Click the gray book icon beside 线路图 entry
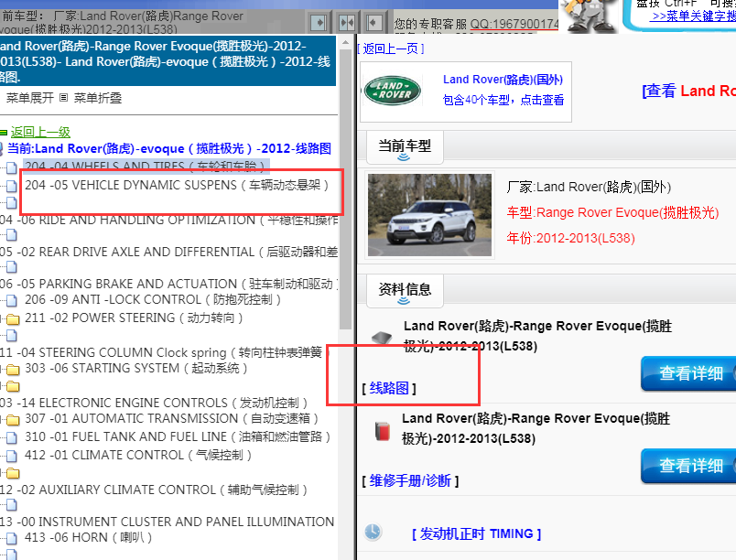 [x=382, y=338]
